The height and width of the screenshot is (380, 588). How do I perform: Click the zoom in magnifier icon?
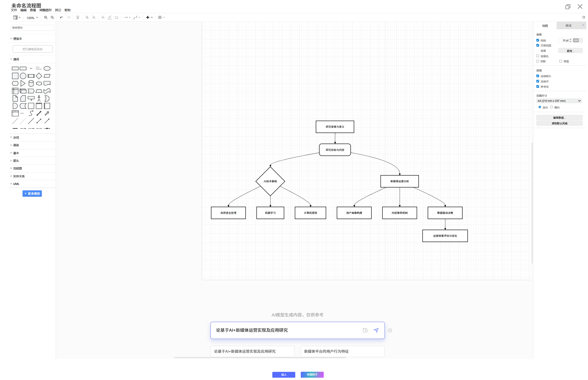pyautogui.click(x=46, y=17)
